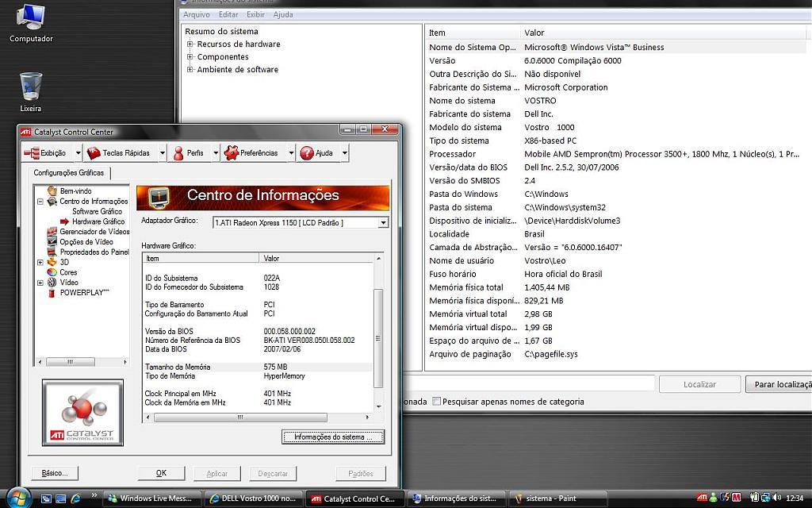Click the Informações do sistema button
The height and width of the screenshot is (508, 812).
(333, 437)
